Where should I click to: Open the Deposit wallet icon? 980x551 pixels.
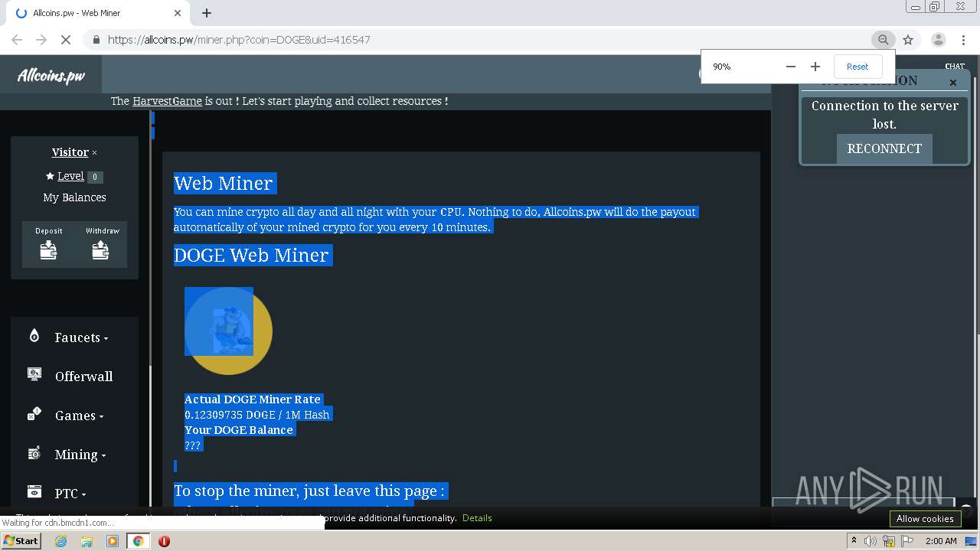tap(48, 249)
